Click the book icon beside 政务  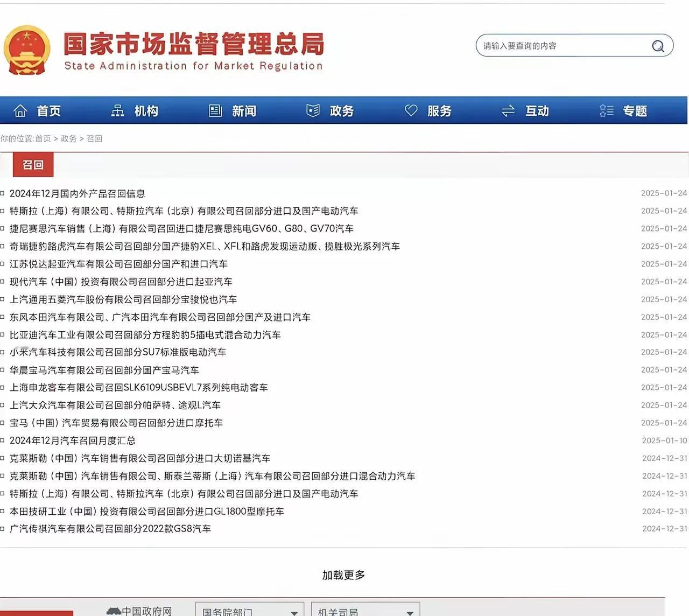tap(313, 111)
